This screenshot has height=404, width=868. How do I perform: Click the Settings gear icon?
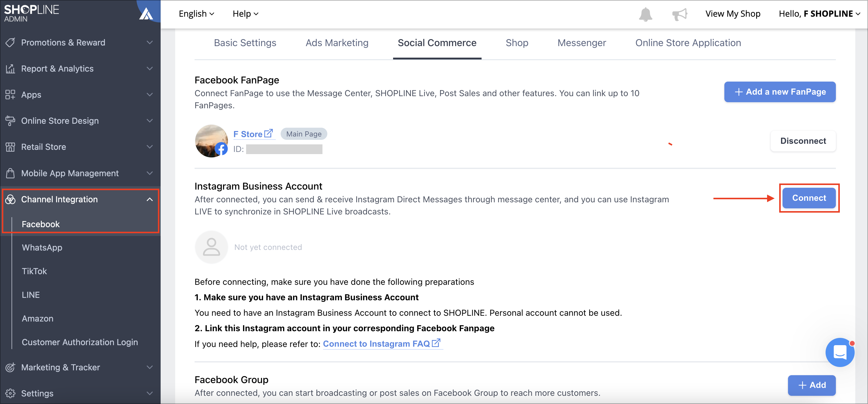[10, 393]
